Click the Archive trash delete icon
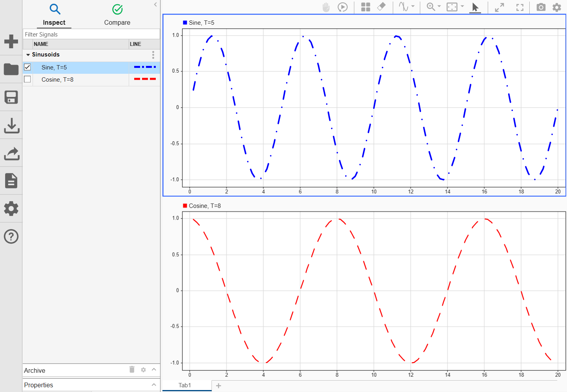567x392 pixels. [132, 369]
